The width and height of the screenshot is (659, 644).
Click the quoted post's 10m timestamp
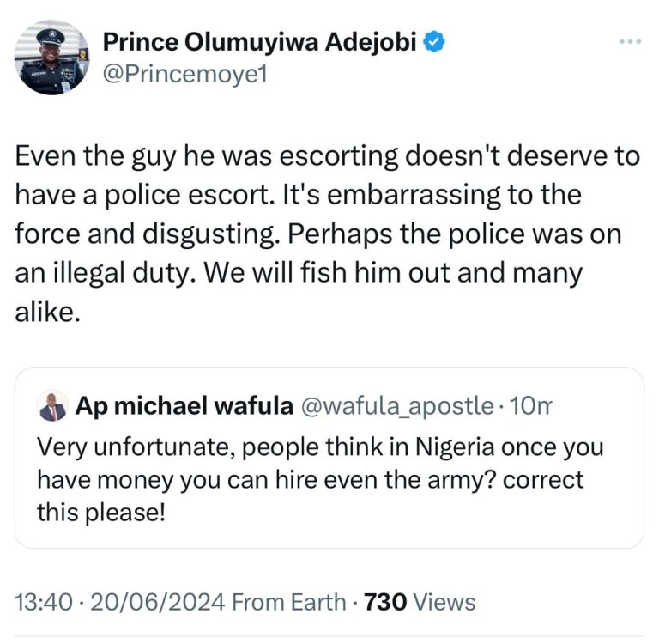tap(529, 408)
